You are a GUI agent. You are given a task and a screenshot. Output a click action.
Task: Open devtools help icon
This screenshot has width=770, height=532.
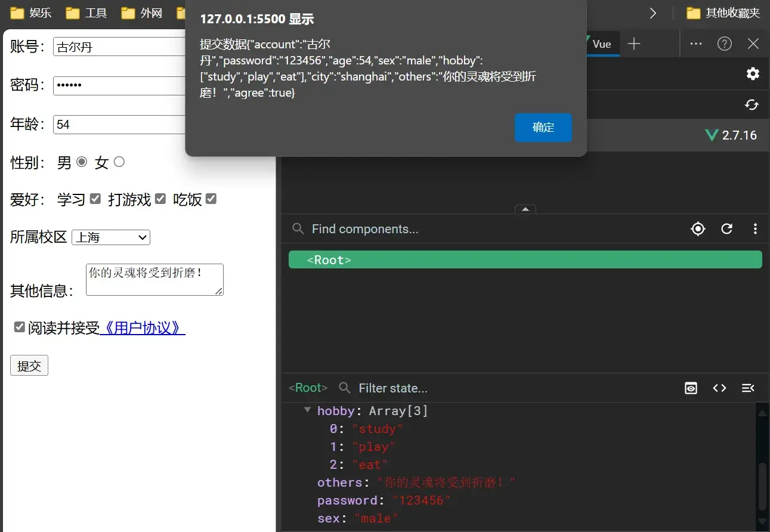725,44
